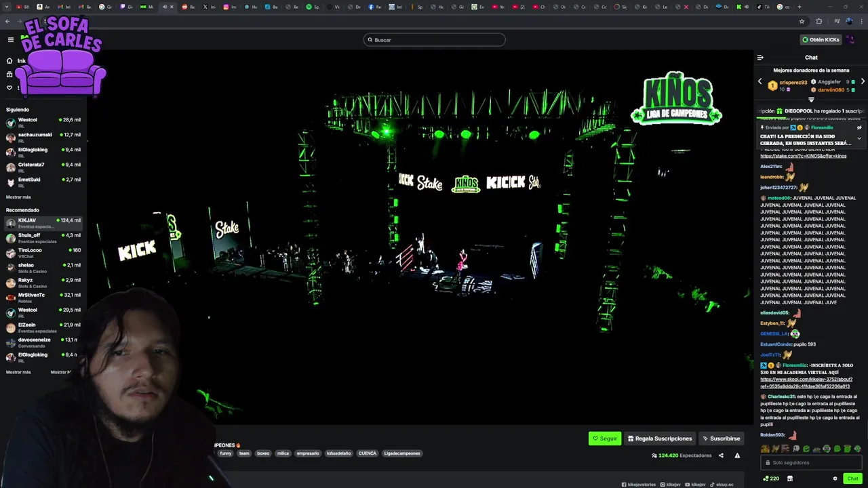The width and height of the screenshot is (868, 488).
Task: Open Rakyz recommended channel
Action: coord(43,283)
